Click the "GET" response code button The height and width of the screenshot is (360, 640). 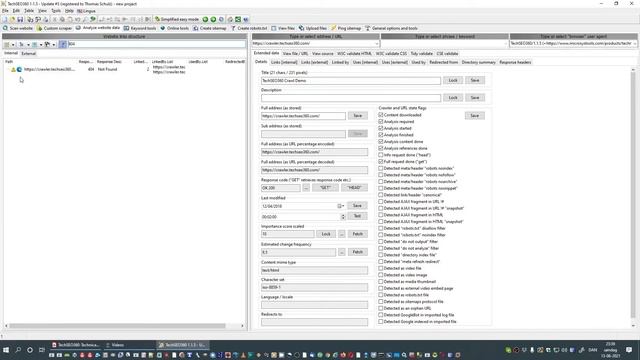point(325,188)
